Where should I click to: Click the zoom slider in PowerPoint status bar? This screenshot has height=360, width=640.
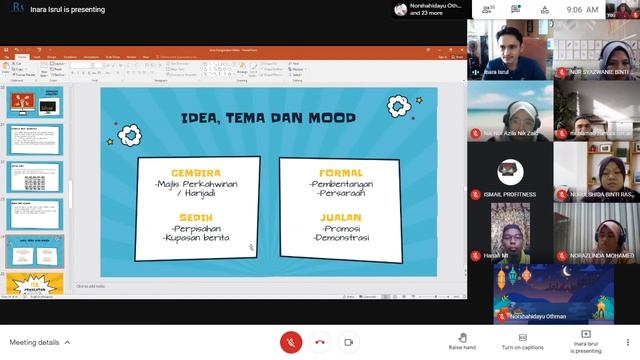click(x=436, y=297)
